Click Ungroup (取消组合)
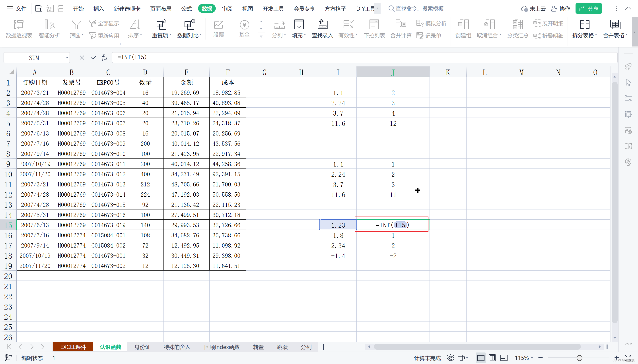Viewport: 638px width, 364px height. pyautogui.click(x=489, y=29)
